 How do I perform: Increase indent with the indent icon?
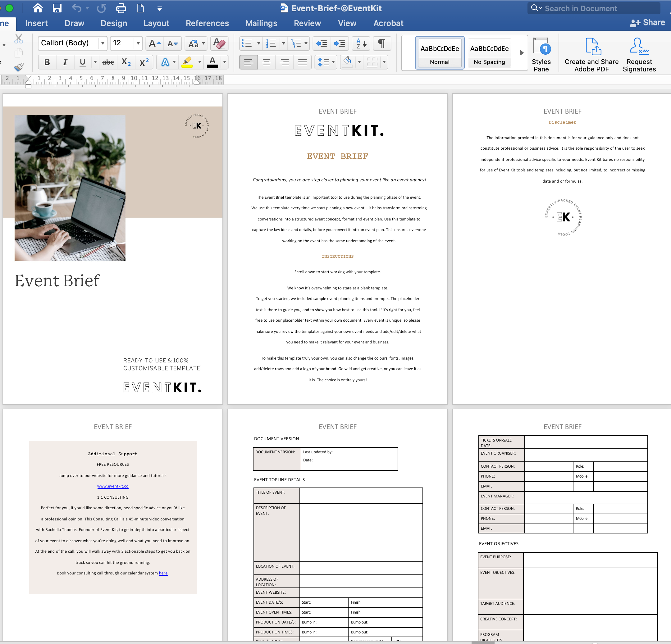coord(339,43)
